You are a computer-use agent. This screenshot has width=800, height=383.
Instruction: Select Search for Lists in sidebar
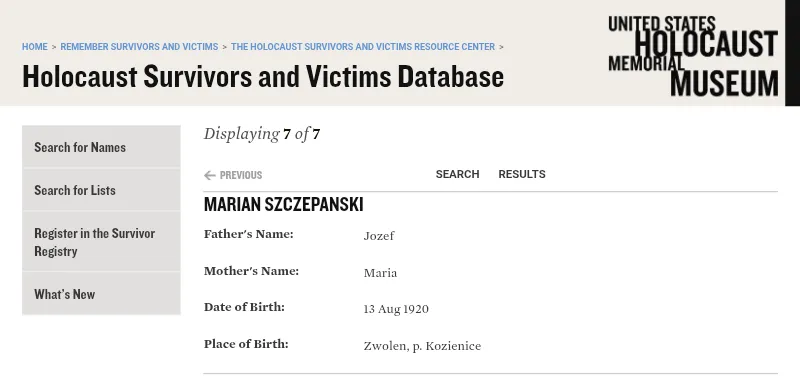pyautogui.click(x=101, y=190)
